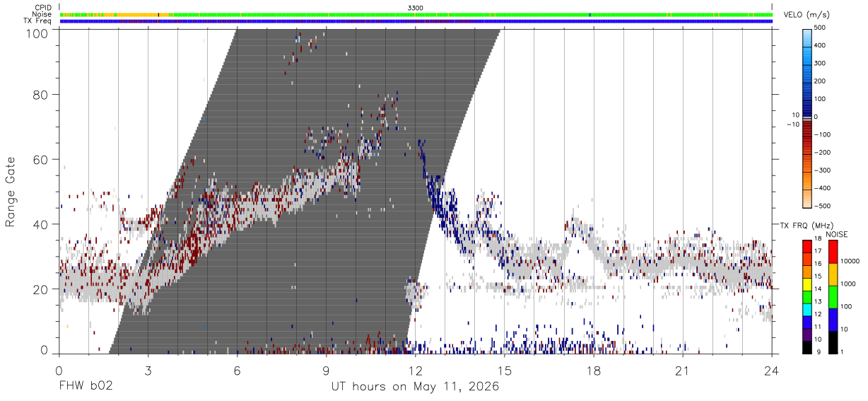This screenshot has height=401, width=868.
Task: Click the 3 tick on UT hours axis
Action: point(148,370)
